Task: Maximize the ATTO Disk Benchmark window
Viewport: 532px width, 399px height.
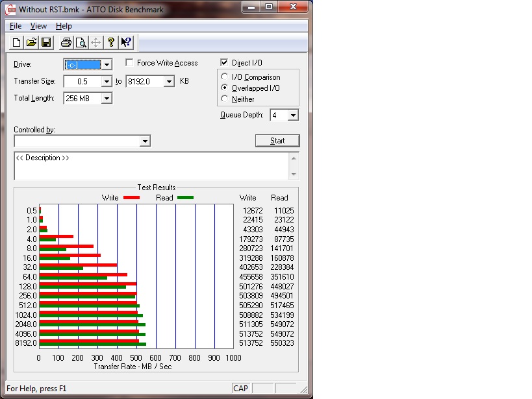Action: coord(269,7)
